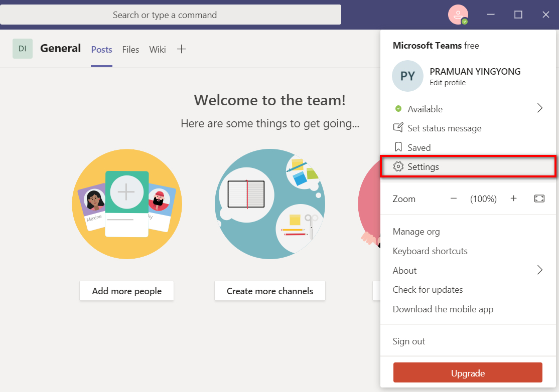Click the DI team avatar

click(23, 49)
